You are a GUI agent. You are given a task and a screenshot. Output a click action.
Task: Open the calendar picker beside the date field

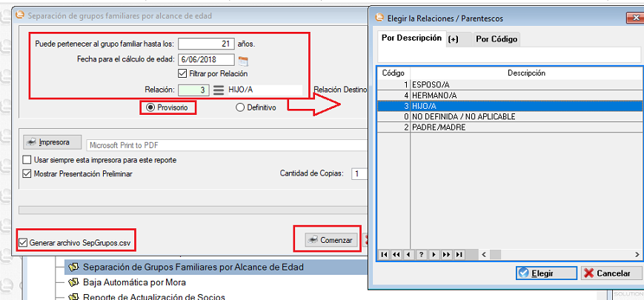tap(242, 60)
